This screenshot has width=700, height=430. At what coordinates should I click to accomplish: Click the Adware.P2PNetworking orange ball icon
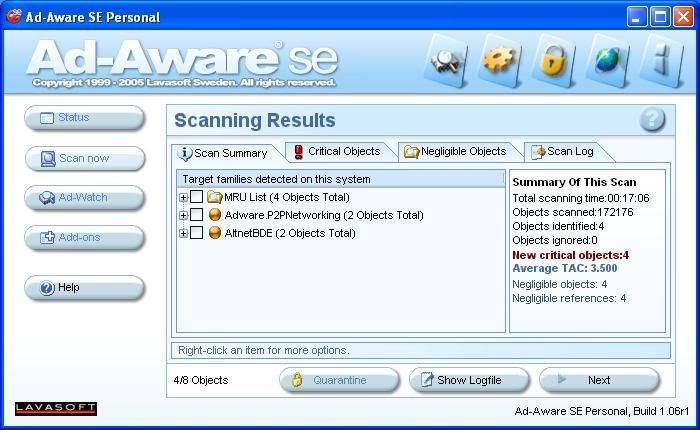coord(215,215)
